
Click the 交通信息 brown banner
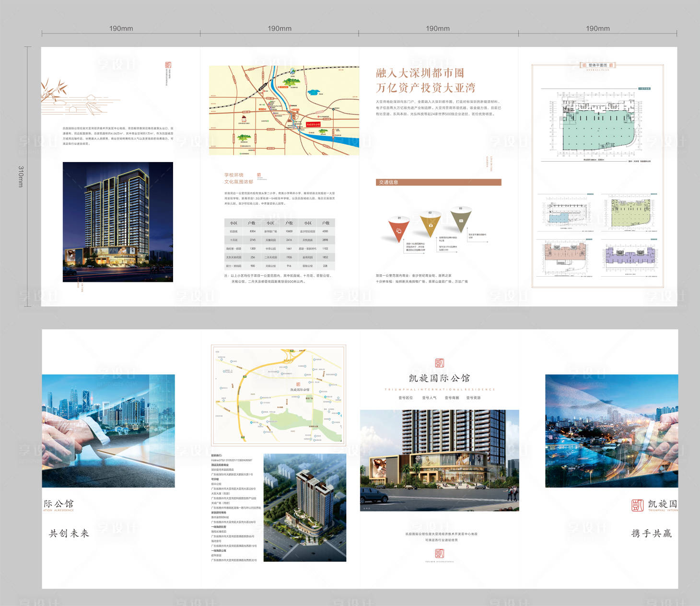[x=439, y=182]
